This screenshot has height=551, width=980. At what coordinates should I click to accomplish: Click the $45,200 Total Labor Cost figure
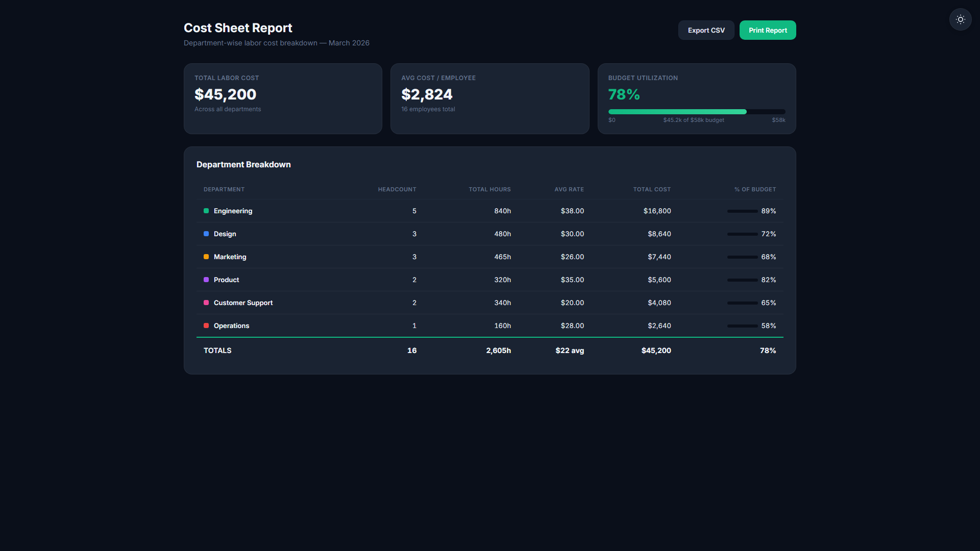click(225, 94)
